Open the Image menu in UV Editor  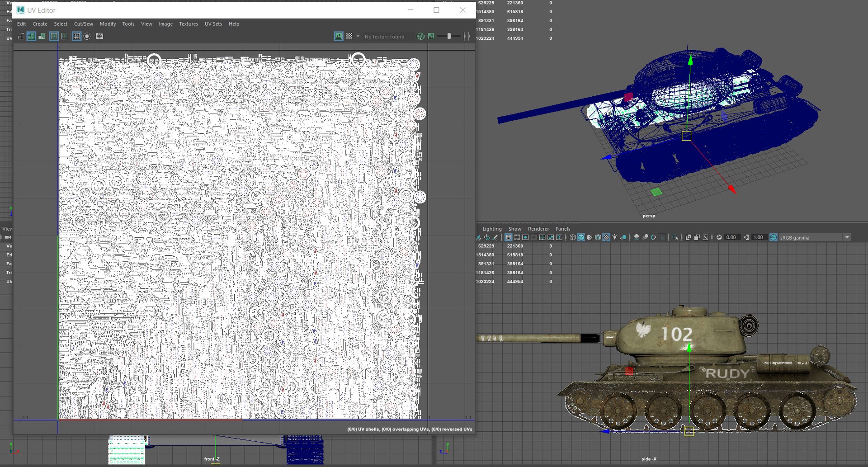coord(165,24)
